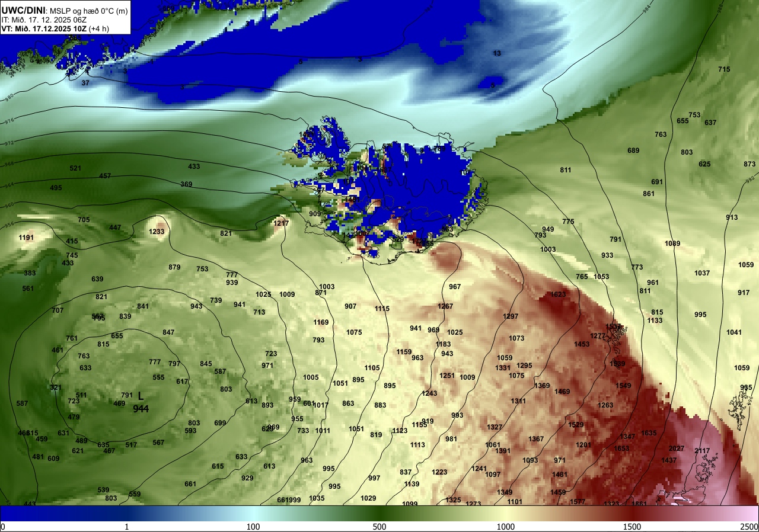Click the 1115 height value
Viewport: 759px width, 532px height.
click(x=382, y=309)
